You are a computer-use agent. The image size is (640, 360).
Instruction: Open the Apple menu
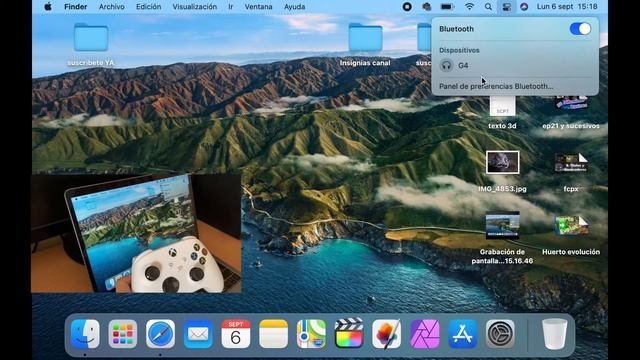click(x=48, y=7)
